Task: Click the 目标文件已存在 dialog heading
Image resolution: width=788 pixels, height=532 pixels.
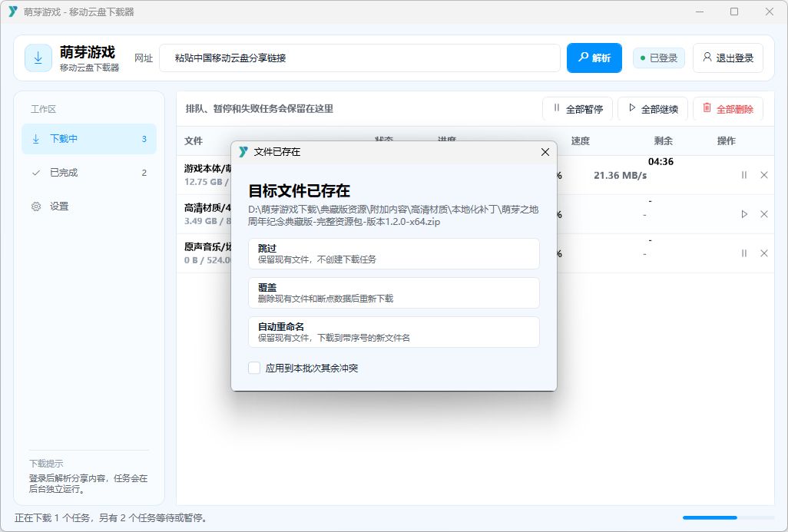Action: point(299,191)
